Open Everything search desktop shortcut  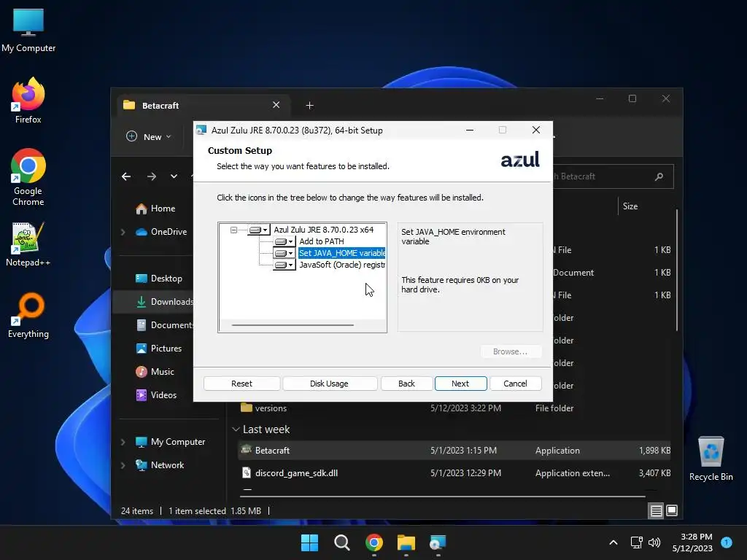(28, 315)
